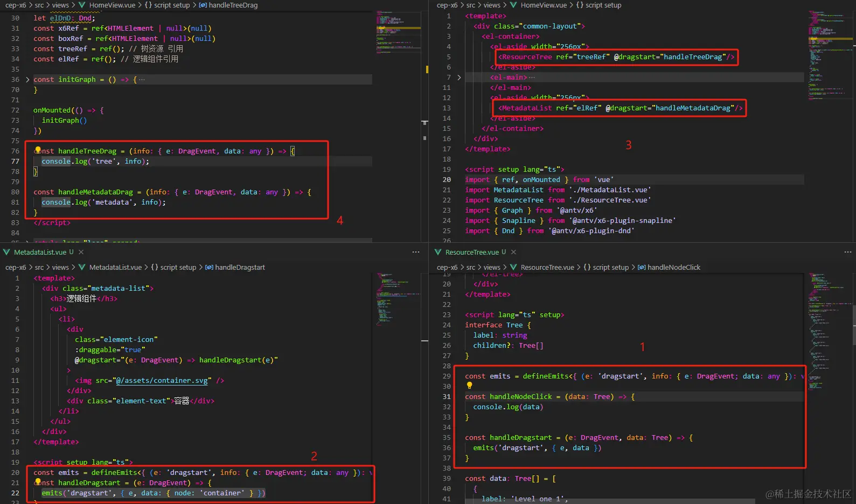
Task: Click the onMounted call on line 72
Action: (x=52, y=110)
